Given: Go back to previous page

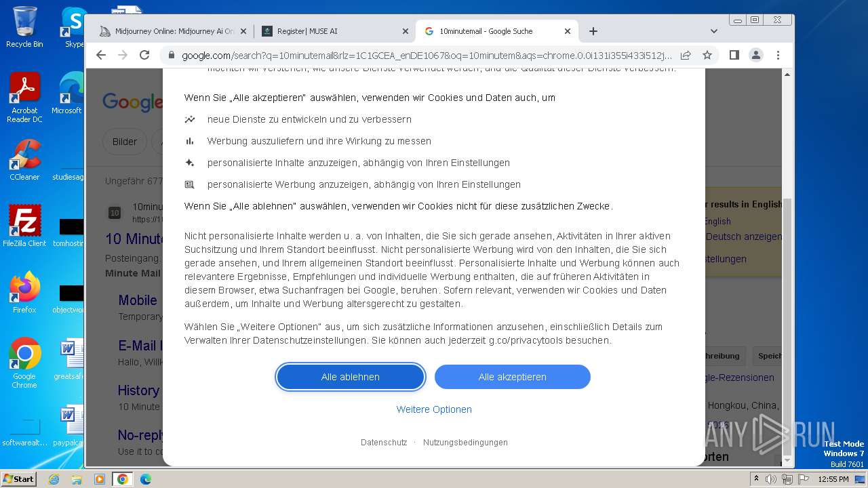Looking at the screenshot, I should (x=101, y=55).
